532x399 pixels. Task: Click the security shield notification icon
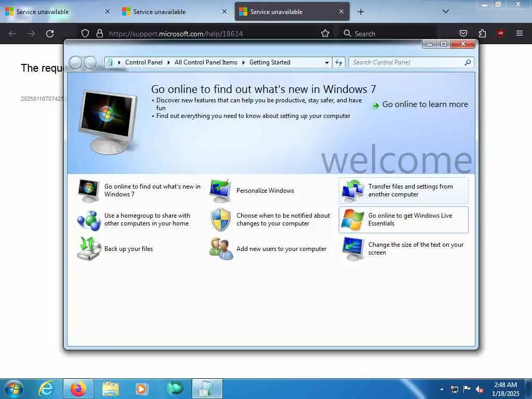coord(220,220)
